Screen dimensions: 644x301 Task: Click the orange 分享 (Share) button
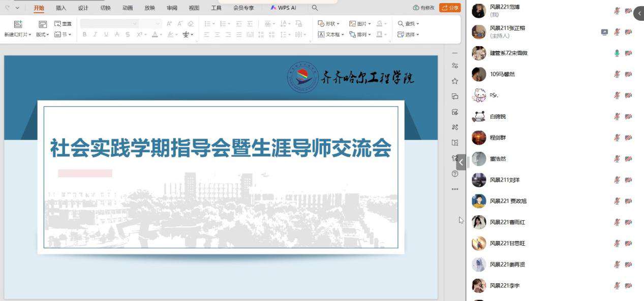[x=450, y=8]
